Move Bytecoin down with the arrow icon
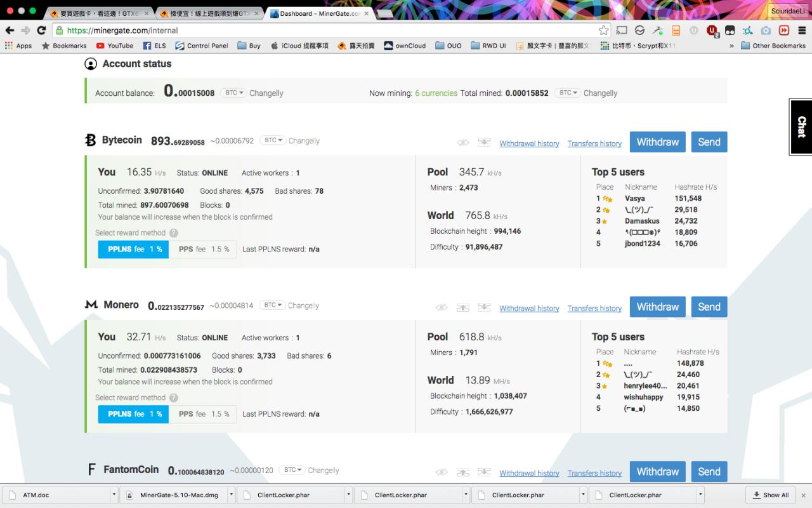 coord(484,143)
